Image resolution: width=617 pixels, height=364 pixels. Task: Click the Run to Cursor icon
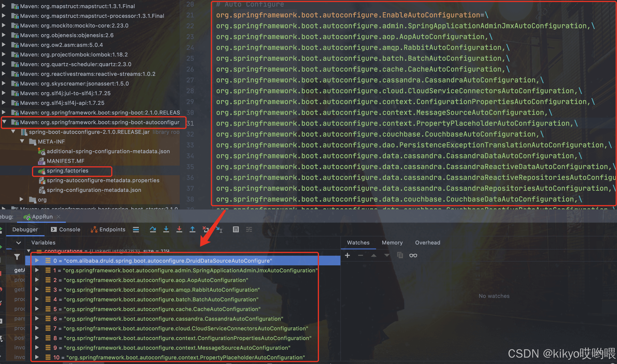(219, 229)
